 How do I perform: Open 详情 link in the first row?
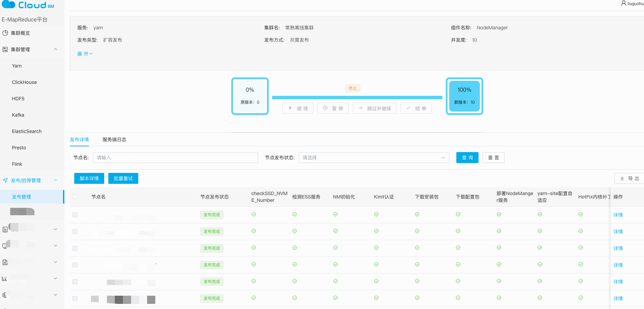[618, 215]
